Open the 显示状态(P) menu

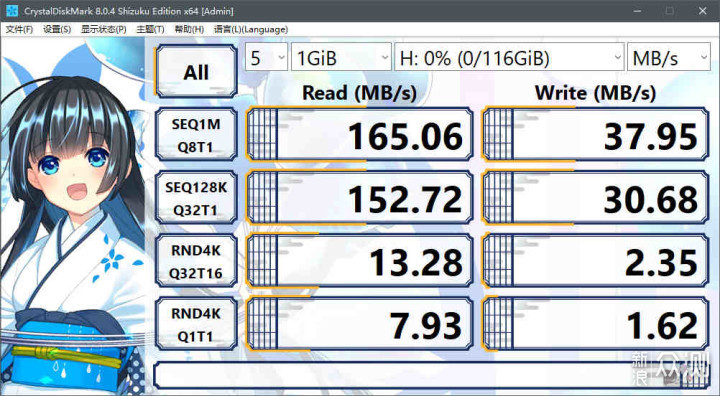coord(103,29)
